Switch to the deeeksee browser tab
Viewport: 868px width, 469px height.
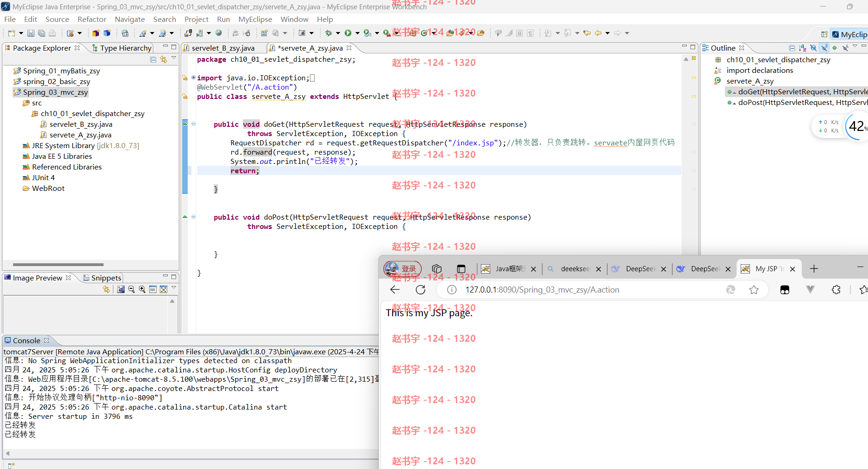(574, 269)
